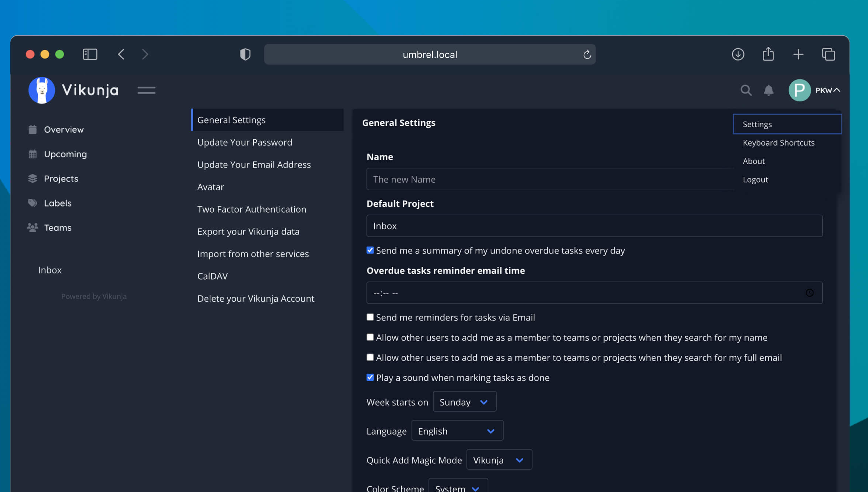Open Overview in the sidebar
This screenshot has height=492, width=868.
56,129
